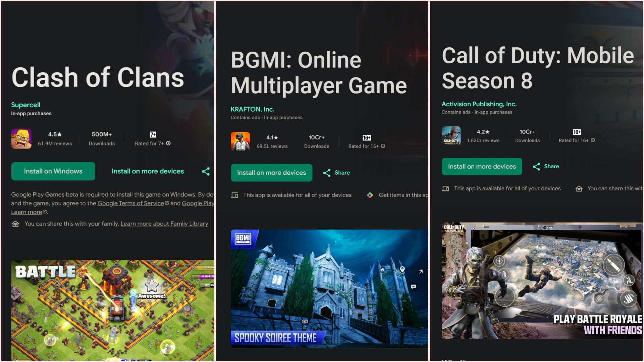The image size is (644, 362).
Task: Click the BGMI app icon
Action: coord(240,141)
